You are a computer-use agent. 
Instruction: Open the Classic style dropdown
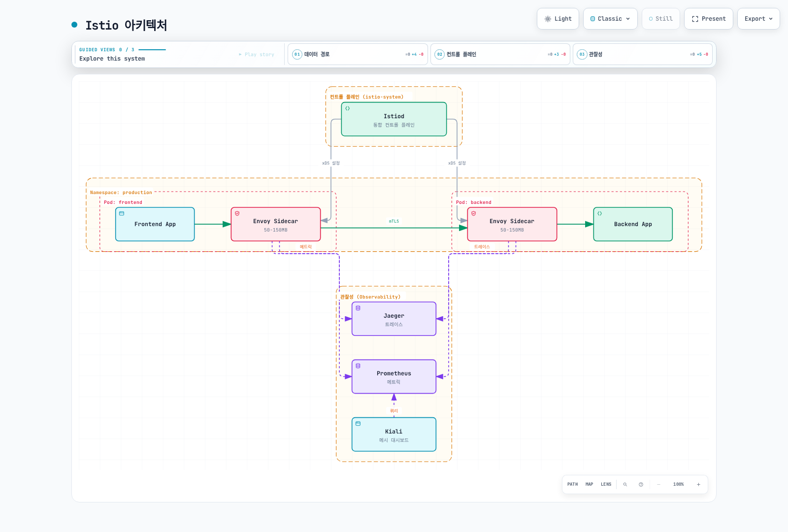tap(610, 19)
